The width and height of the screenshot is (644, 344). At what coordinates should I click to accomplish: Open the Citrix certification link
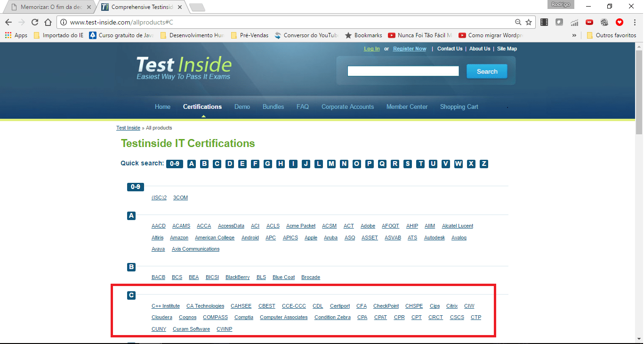[452, 306]
